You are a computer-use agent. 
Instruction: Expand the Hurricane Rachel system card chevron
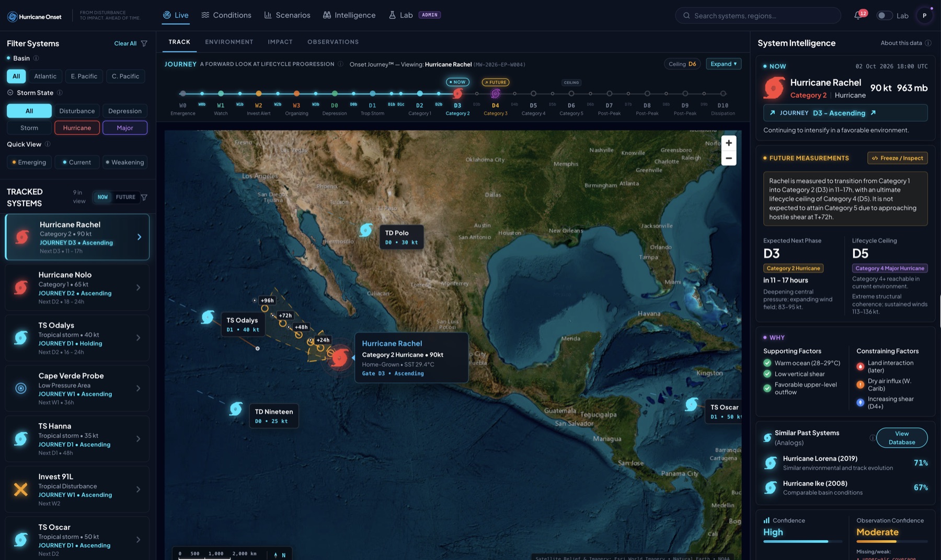[139, 237]
